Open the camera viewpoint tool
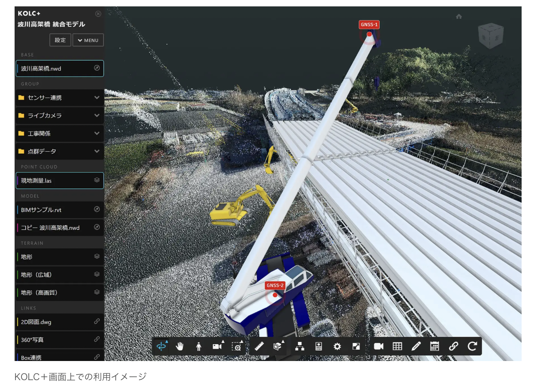Viewport: 559px width, 392px height. tap(217, 346)
